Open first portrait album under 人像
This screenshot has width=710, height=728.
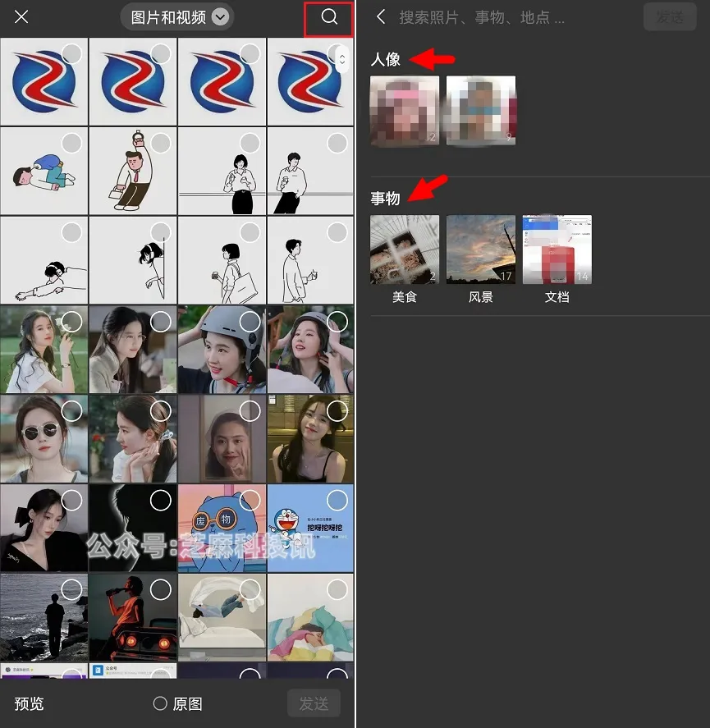pos(405,111)
